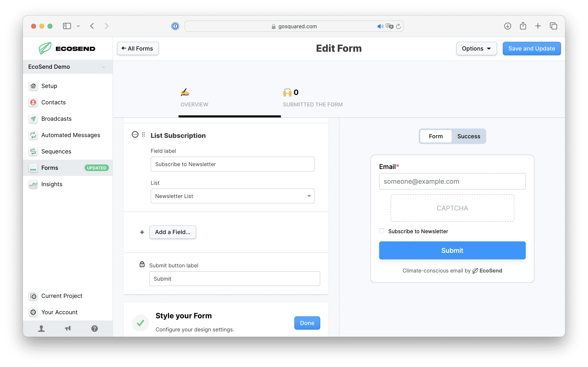Screen dimensions: 588x367
Task: Open a new tab with plus icon
Action: point(538,26)
